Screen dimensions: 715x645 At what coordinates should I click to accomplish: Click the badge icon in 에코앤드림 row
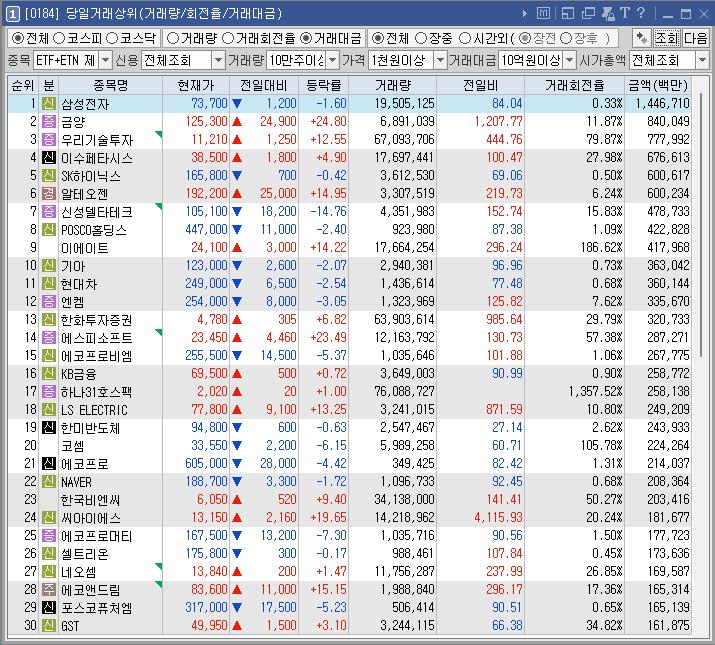(x=49, y=589)
